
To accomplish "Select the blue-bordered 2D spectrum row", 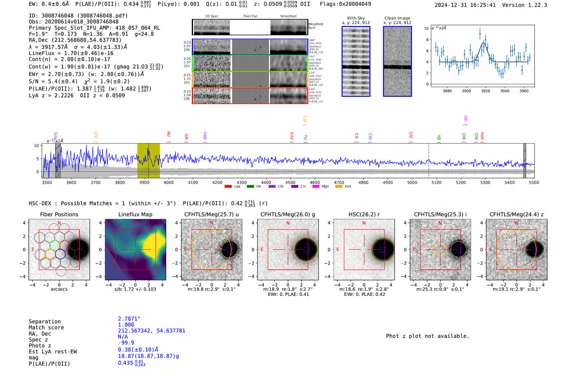I will pyautogui.click(x=250, y=47).
